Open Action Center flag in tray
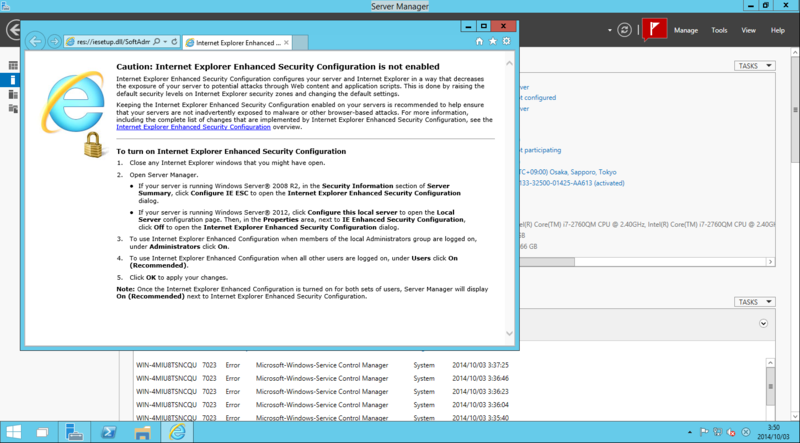The image size is (800, 443). pos(704,432)
